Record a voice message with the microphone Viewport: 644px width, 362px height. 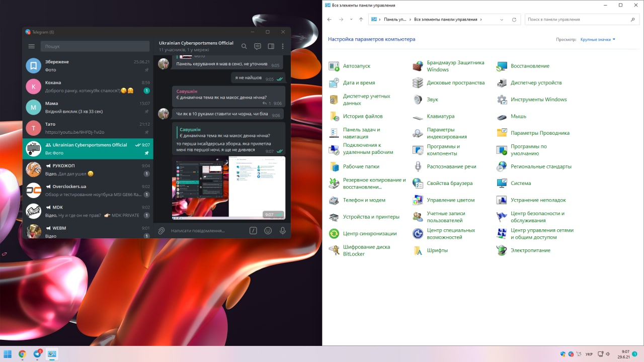pyautogui.click(x=283, y=231)
